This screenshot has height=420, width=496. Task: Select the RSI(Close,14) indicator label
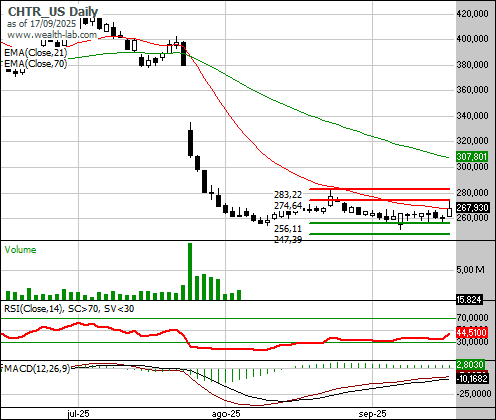69,309
